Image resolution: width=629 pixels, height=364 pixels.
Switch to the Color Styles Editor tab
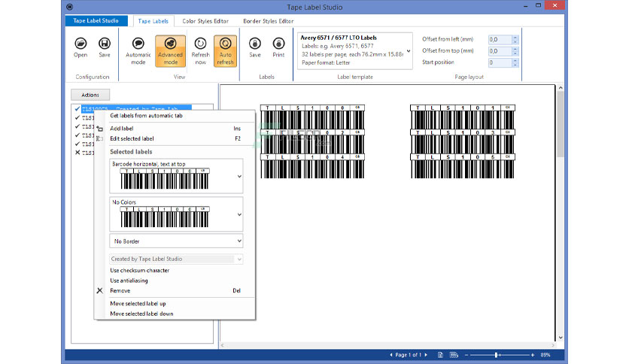(x=205, y=21)
